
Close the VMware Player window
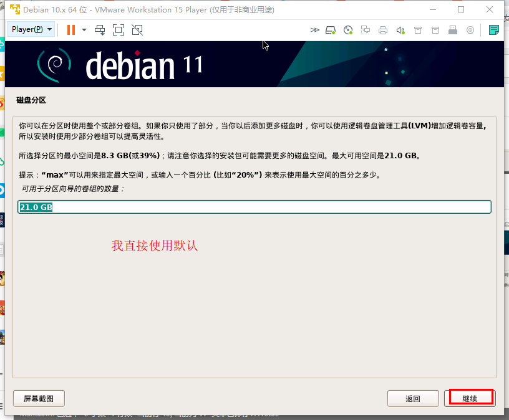490,9
